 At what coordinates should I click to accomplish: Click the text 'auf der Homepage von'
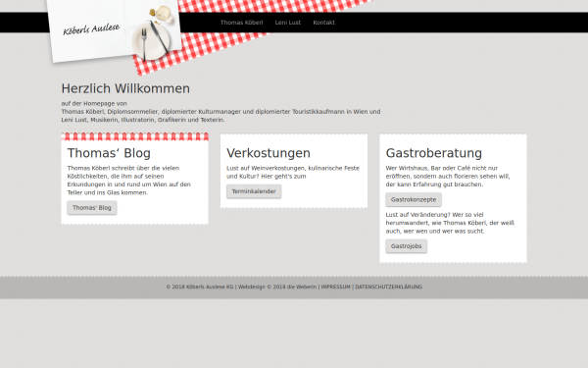coord(94,103)
